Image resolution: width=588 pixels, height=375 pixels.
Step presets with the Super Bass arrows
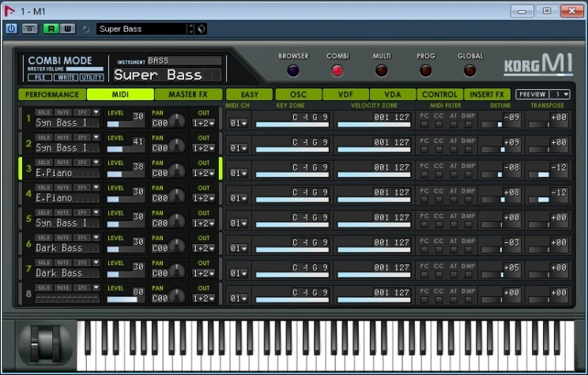191,29
